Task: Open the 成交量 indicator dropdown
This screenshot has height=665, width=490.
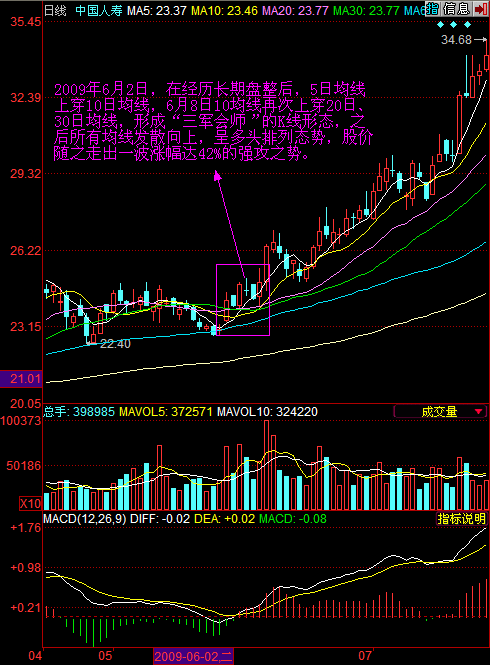Action: pyautogui.click(x=440, y=411)
